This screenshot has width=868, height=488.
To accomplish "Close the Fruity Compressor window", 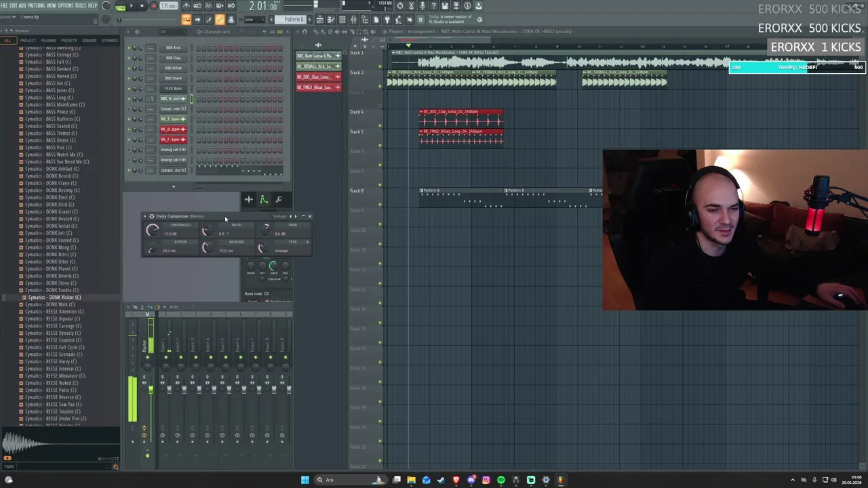I will pos(310,216).
